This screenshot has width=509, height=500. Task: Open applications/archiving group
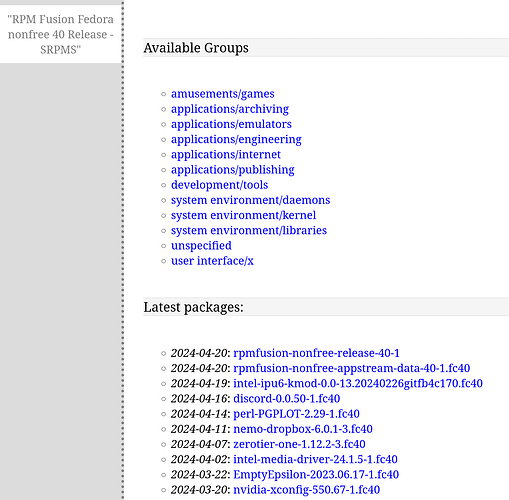pyautogui.click(x=230, y=109)
